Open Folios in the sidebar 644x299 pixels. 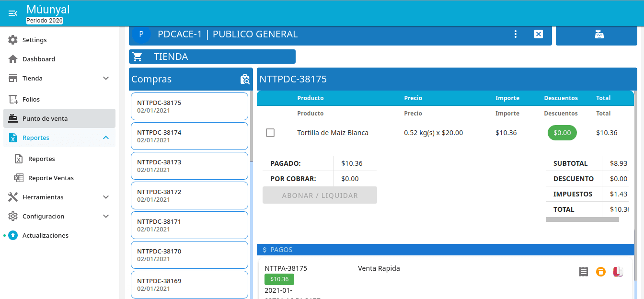(59, 99)
